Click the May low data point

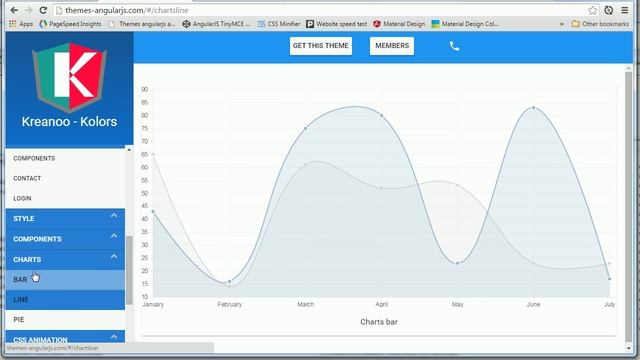coord(458,263)
